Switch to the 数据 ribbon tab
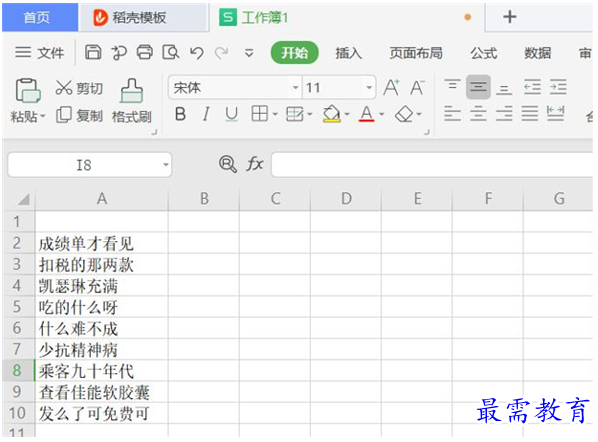The height and width of the screenshot is (442, 598). tap(537, 53)
